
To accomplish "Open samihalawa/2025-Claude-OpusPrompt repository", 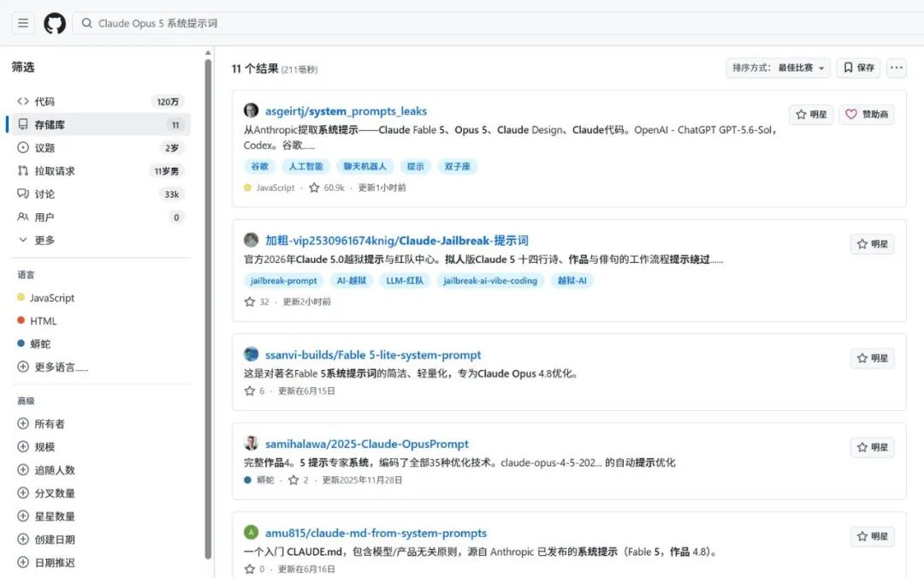I will click(366, 444).
